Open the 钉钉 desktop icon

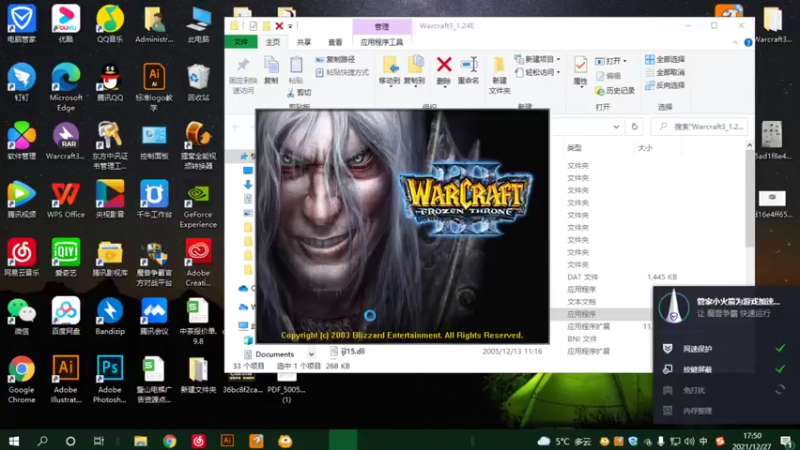coord(21,82)
